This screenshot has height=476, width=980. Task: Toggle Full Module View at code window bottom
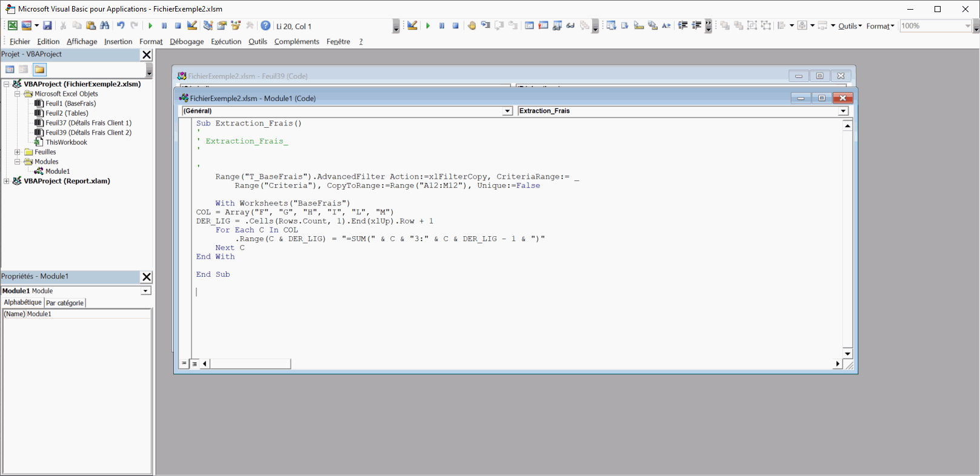pyautogui.click(x=195, y=363)
